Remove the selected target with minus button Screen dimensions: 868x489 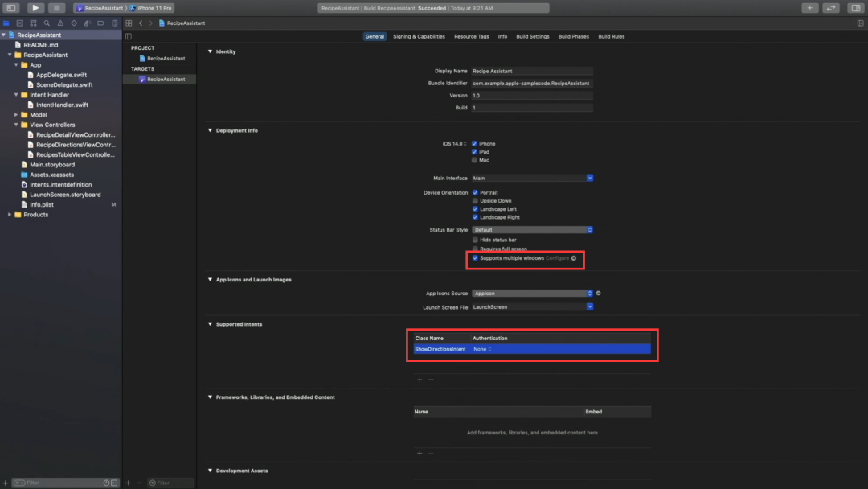point(140,483)
